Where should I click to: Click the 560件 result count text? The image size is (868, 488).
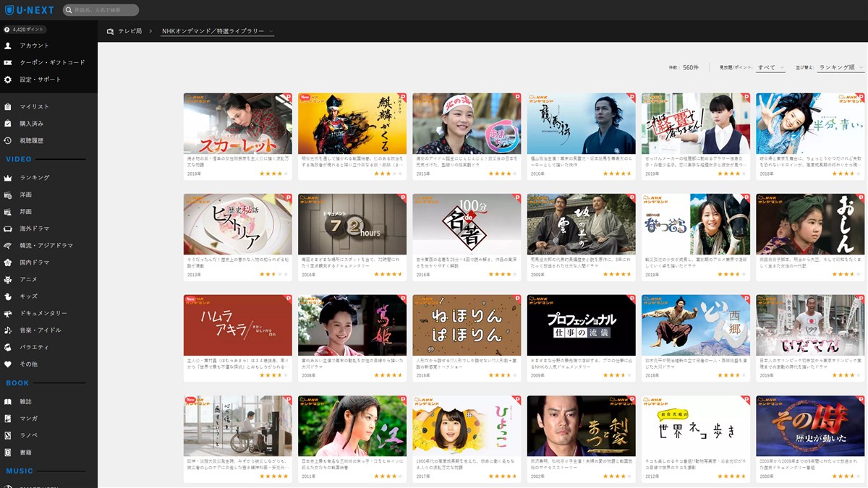click(x=691, y=67)
